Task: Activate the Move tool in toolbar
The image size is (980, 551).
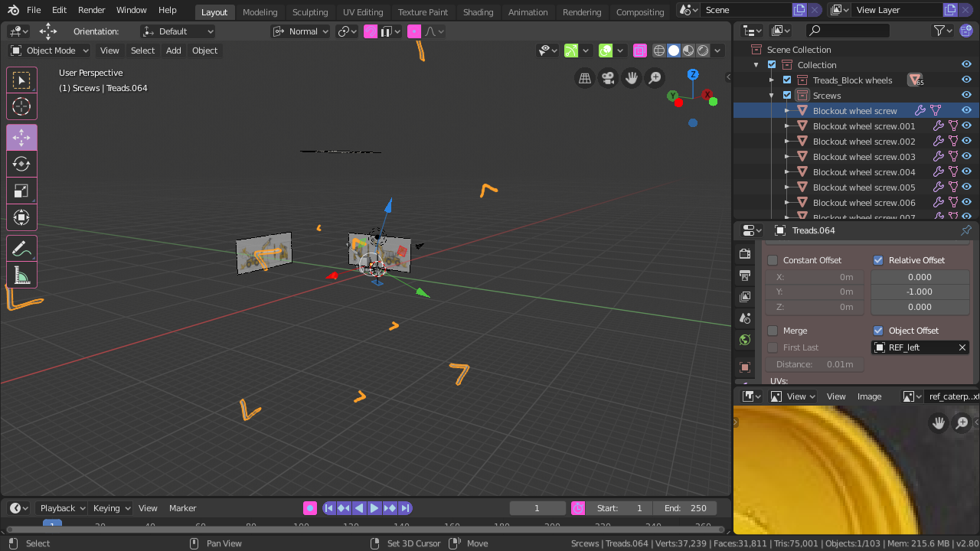Action: (21, 138)
